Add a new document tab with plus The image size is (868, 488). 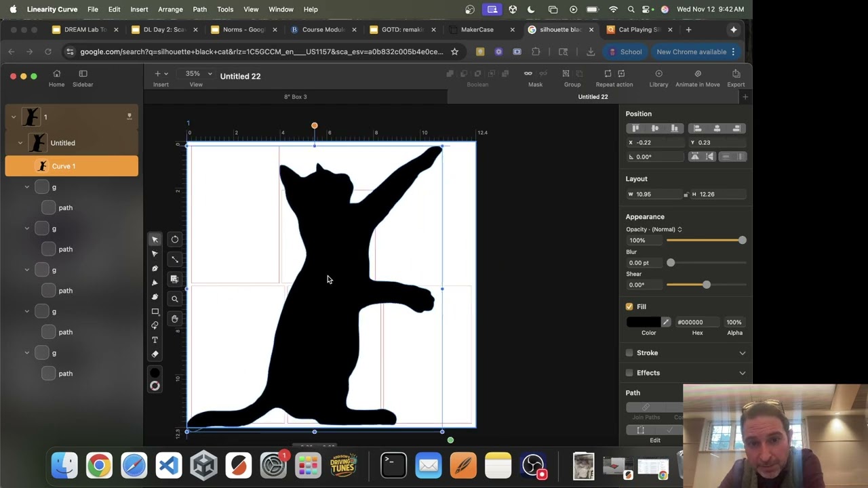pos(745,97)
